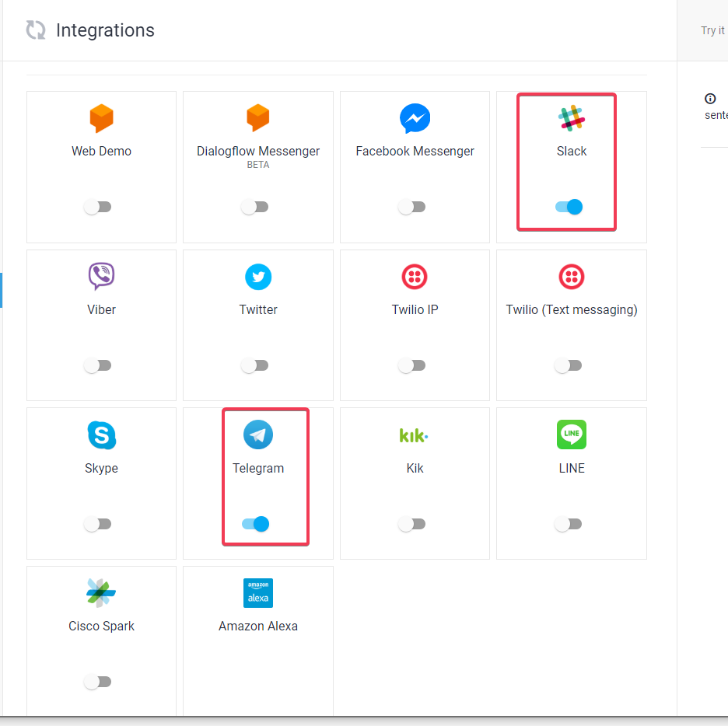This screenshot has width=728, height=726.
Task: Turn on the Facebook Messenger toggle
Action: click(411, 207)
